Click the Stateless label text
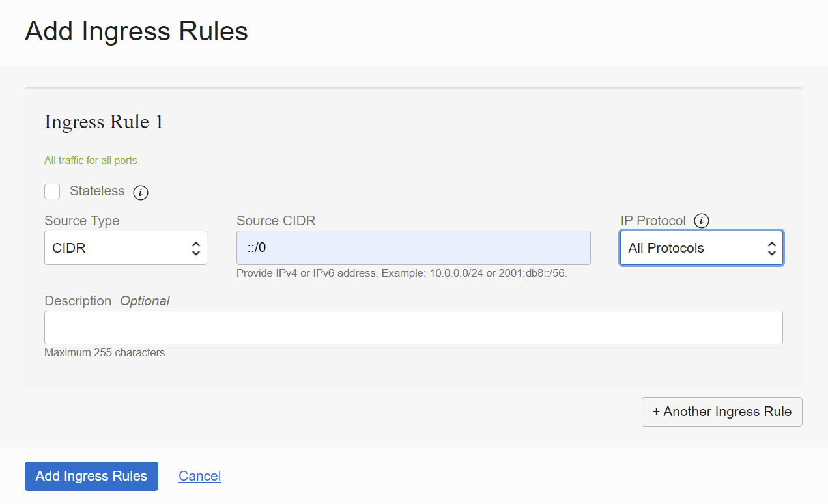Screen dimensions: 828x504 (97, 191)
